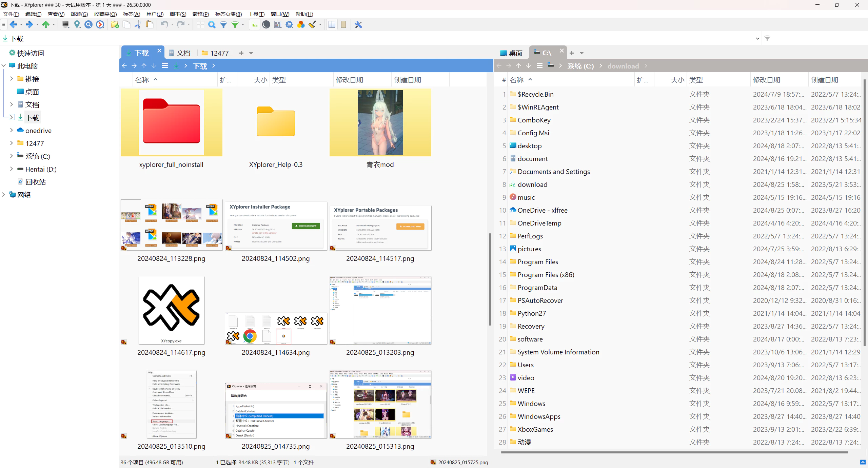Close the 下载 tab
This screenshot has width=868, height=468.
pyautogui.click(x=159, y=51)
